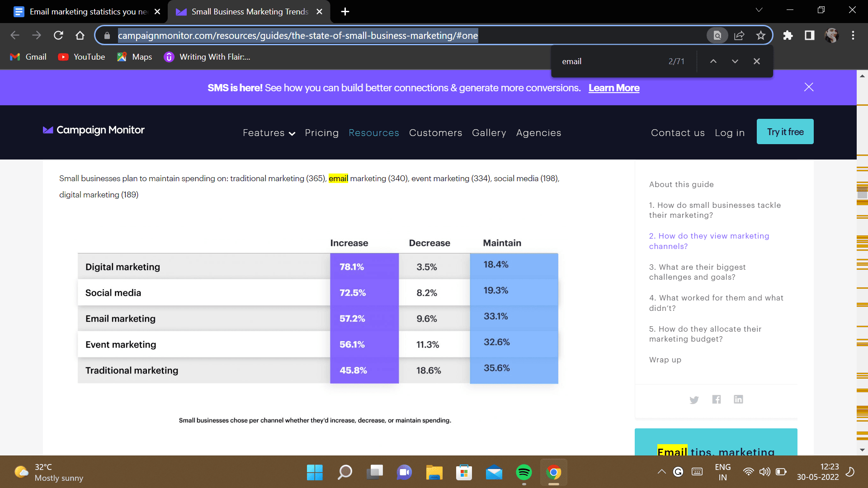This screenshot has width=868, height=488.
Task: Toggle Chrome side panel icon
Action: tap(809, 35)
